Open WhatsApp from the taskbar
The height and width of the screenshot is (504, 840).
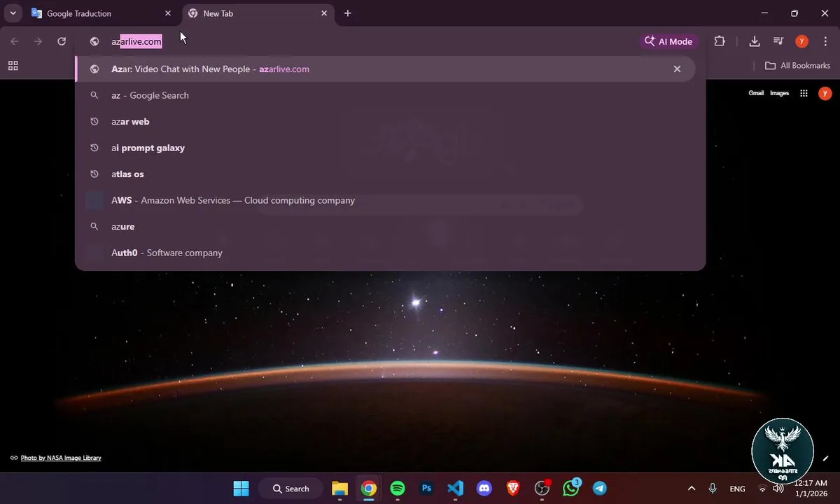click(571, 489)
